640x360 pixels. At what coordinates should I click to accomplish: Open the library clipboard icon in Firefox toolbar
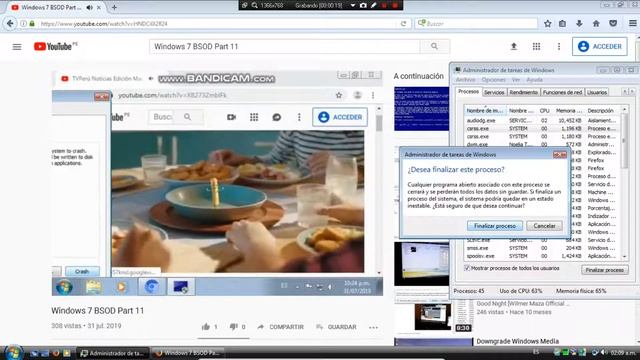point(562,24)
